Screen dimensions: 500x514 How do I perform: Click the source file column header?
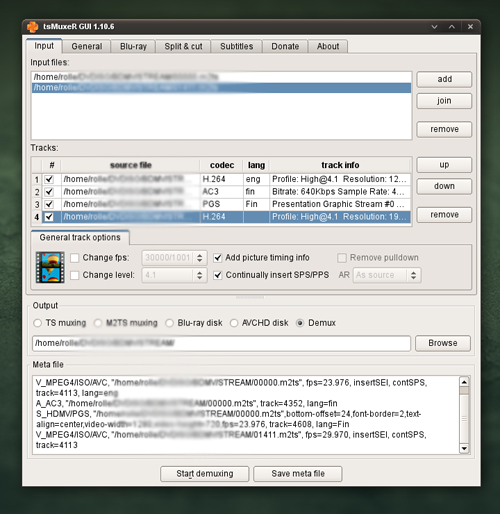(x=131, y=165)
